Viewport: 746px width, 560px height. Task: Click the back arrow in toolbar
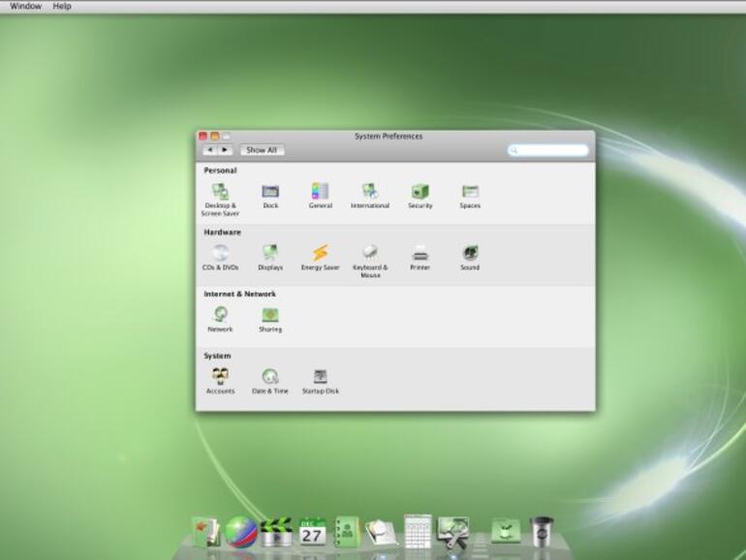(x=210, y=150)
